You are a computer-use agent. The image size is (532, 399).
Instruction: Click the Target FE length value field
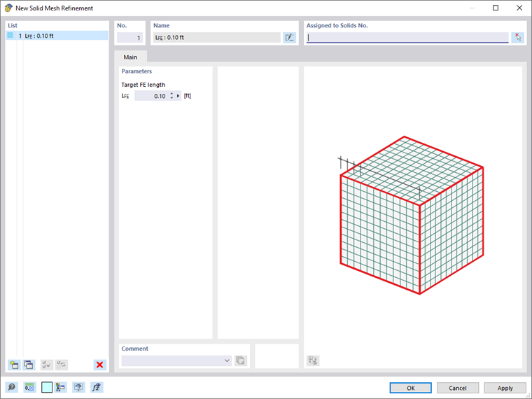(151, 96)
